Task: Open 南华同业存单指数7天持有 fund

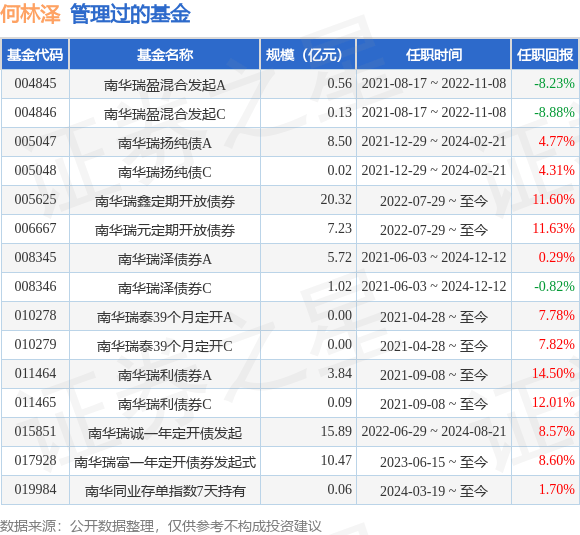Action: tap(165, 491)
